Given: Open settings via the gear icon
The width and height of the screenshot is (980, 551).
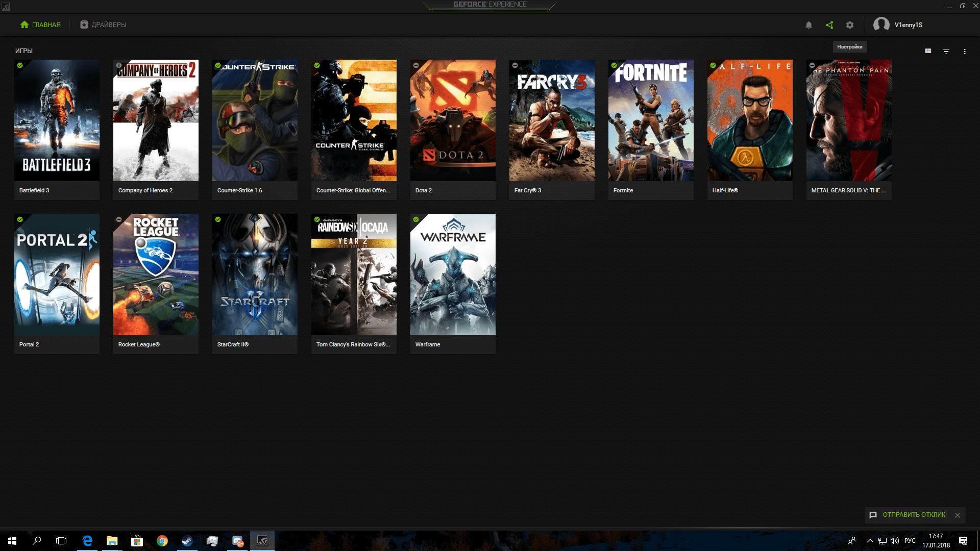Looking at the screenshot, I should pyautogui.click(x=850, y=25).
